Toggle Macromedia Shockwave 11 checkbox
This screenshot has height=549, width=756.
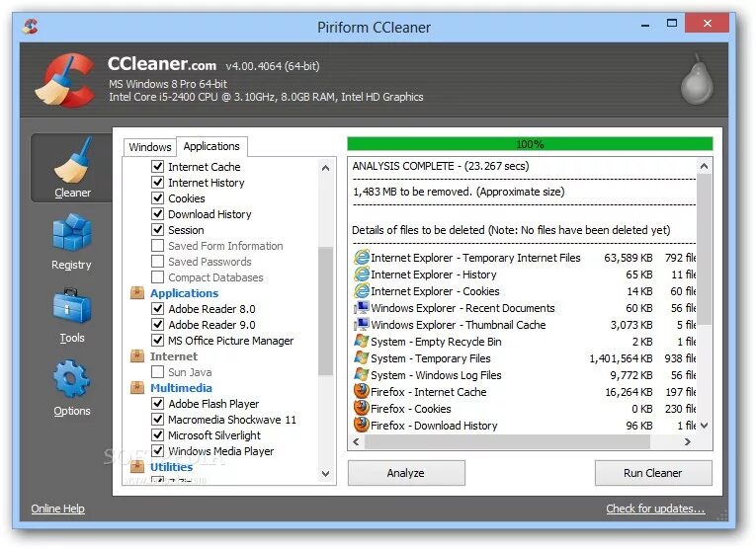pos(158,419)
